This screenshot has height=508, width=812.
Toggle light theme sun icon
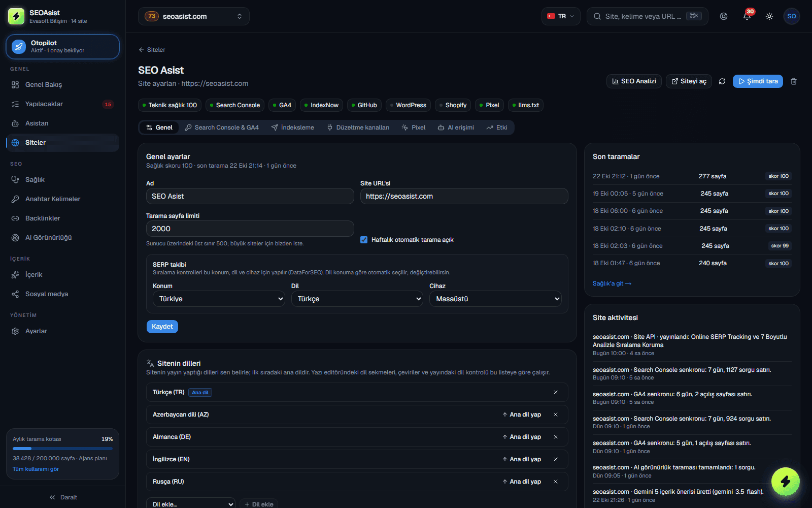coord(769,16)
